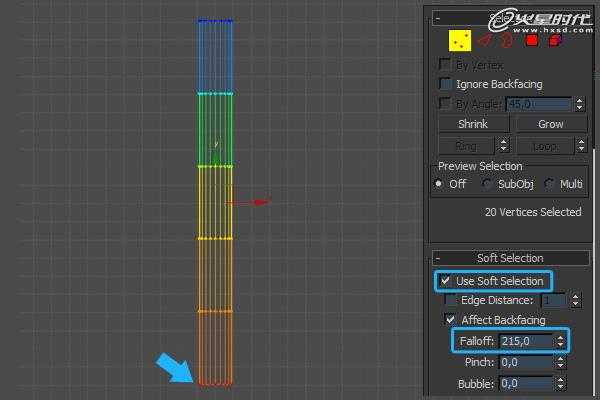This screenshot has height=400, width=600.
Task: Select the Vertex sub-object level icon
Action: coord(460,41)
